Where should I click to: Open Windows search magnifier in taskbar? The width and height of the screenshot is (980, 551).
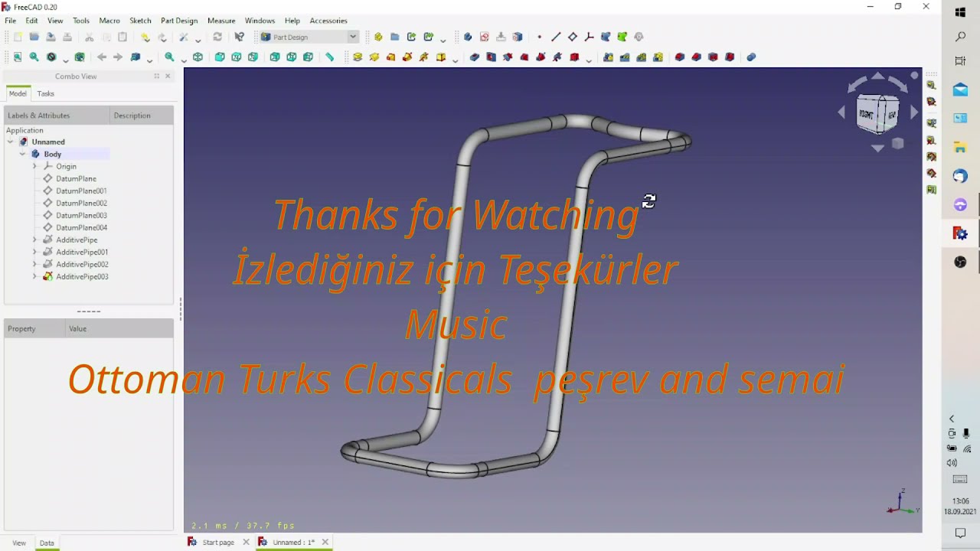click(x=960, y=37)
